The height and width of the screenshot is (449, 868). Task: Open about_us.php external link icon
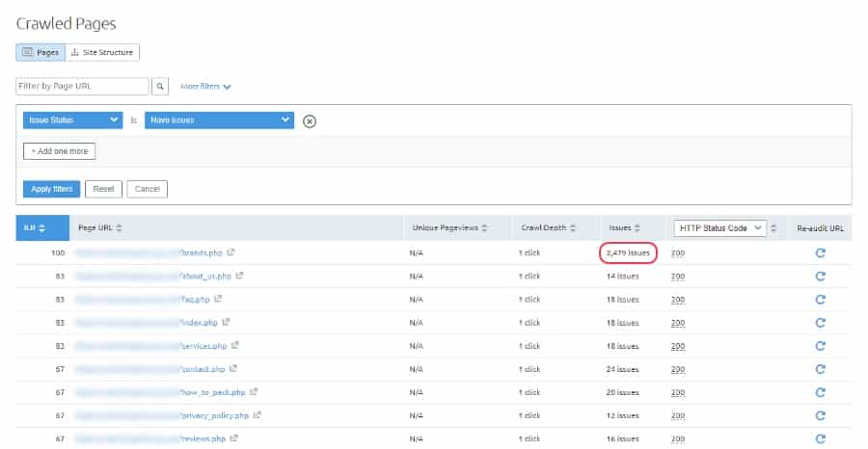239,276
